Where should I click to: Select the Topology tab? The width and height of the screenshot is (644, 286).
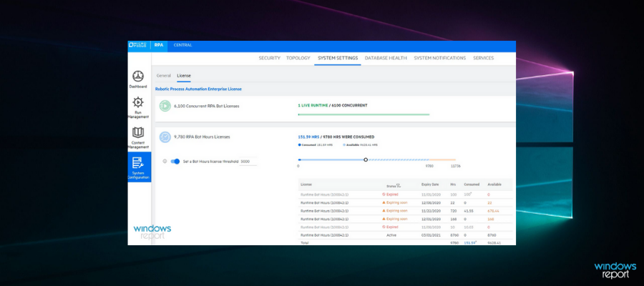(x=298, y=58)
